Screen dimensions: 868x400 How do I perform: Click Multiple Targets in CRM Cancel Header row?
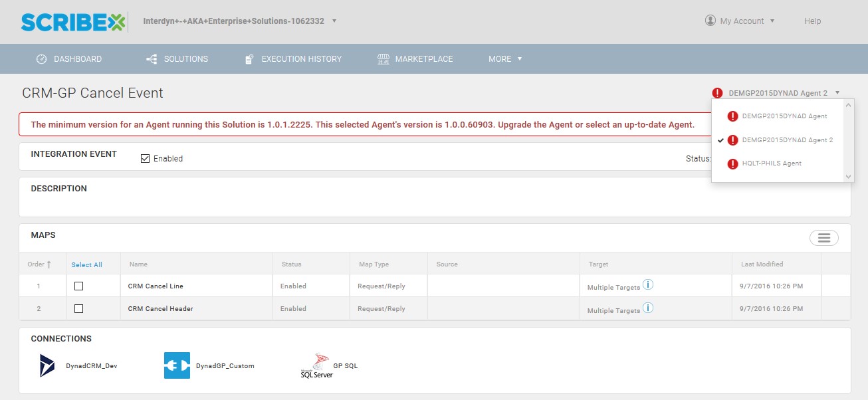[x=613, y=310]
